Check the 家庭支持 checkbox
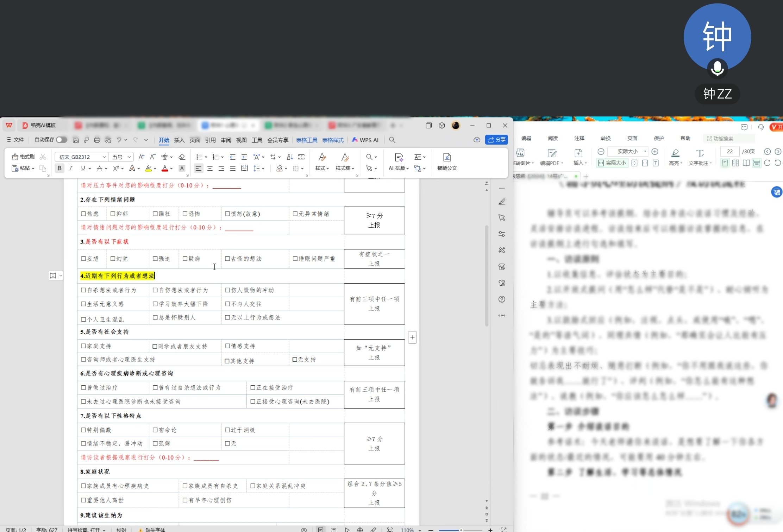 tap(83, 346)
